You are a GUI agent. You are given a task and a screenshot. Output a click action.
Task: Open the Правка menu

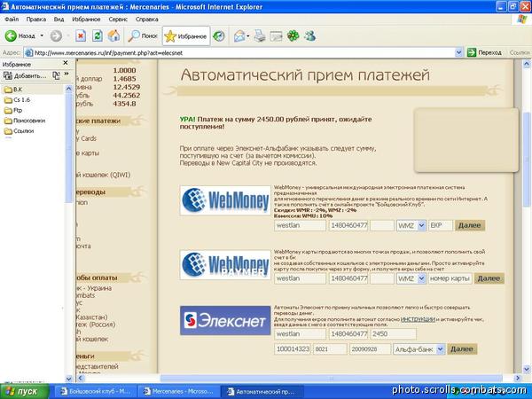[x=36, y=20]
